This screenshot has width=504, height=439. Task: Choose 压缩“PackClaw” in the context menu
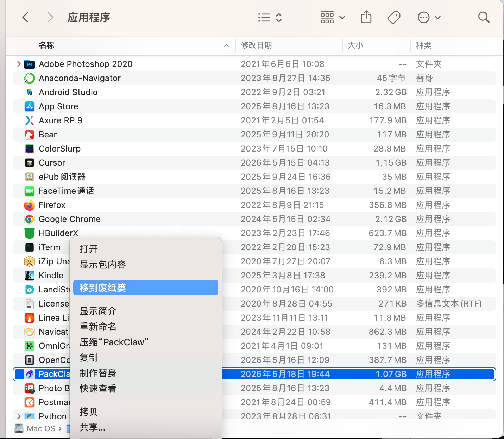point(146,342)
